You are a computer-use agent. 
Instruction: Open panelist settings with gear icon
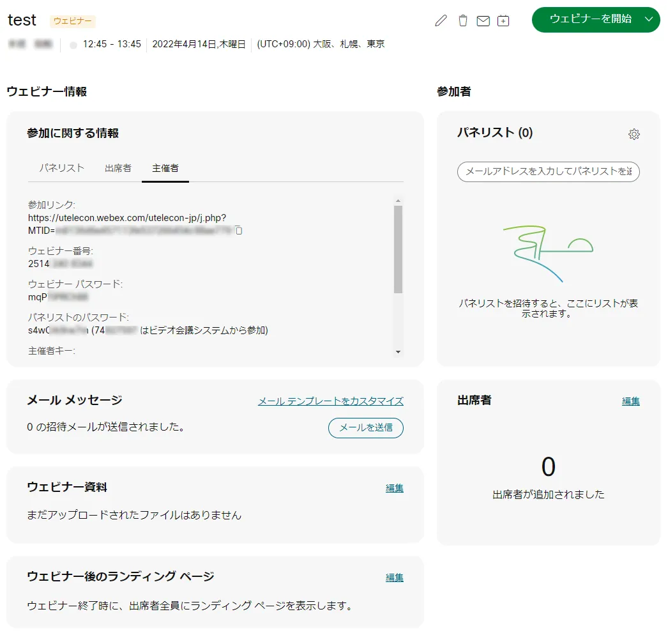[634, 134]
